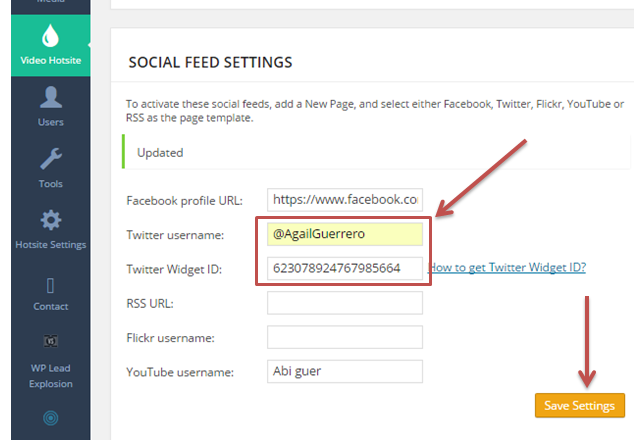Focus the Facebook profile URL field
The width and height of the screenshot is (634, 440).
click(x=345, y=200)
